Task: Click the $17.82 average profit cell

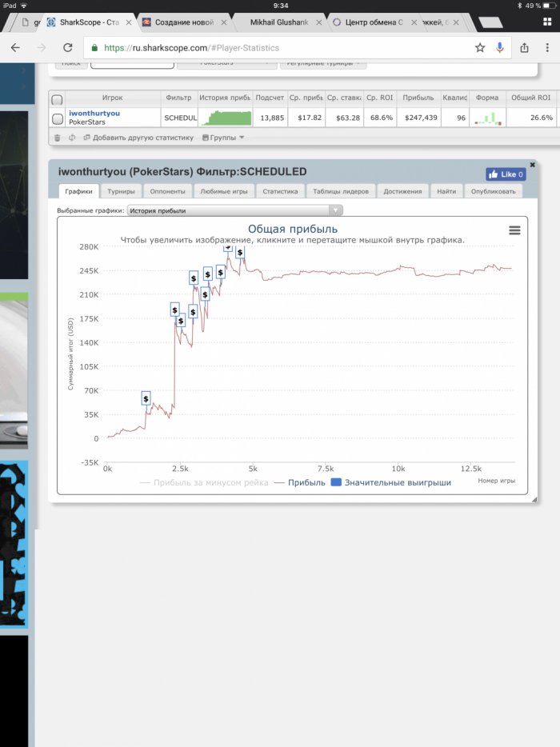Action: click(x=306, y=118)
